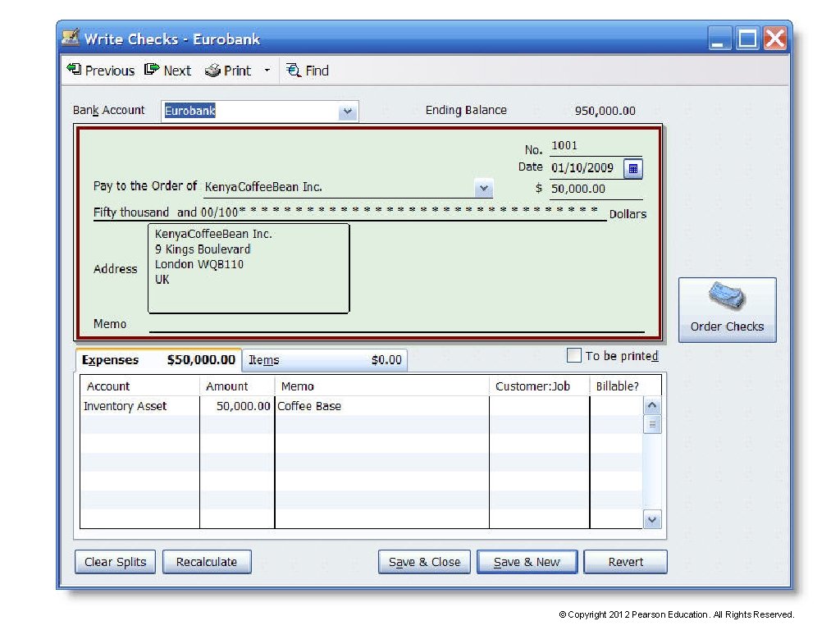Viewport: 840px width, 630px height.
Task: Maximize the Write Checks window
Action: (747, 39)
